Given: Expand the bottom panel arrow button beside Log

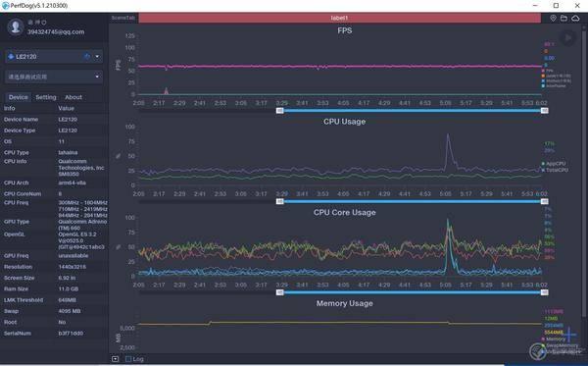Looking at the screenshot, I should click(x=115, y=359).
